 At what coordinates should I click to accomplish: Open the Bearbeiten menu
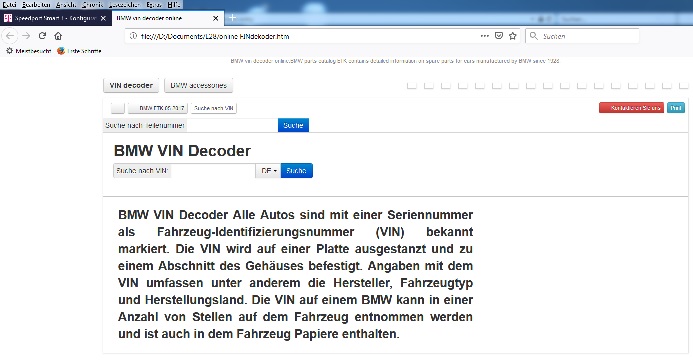(x=36, y=4)
